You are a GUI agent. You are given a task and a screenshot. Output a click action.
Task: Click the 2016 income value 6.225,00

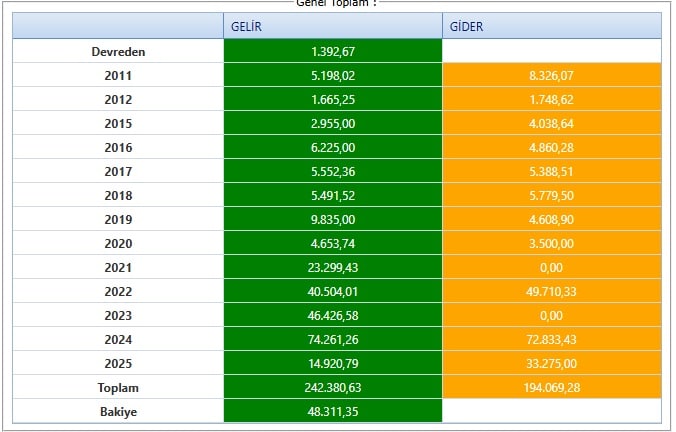(x=332, y=147)
